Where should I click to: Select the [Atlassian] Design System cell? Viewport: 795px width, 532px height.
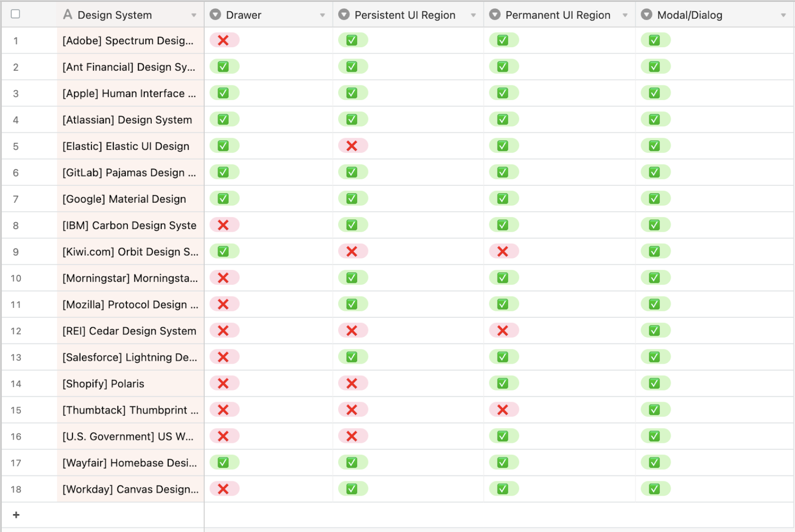[131, 120]
